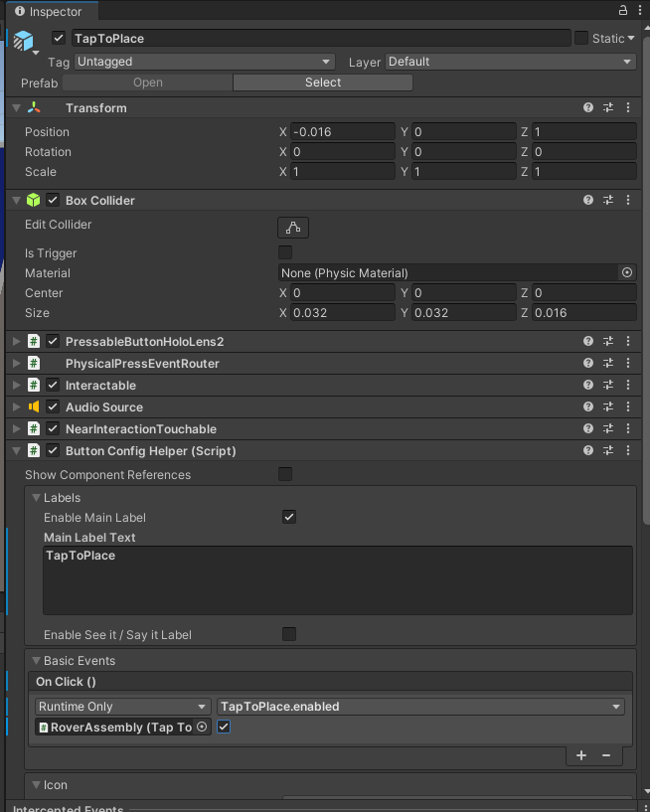Open Box Collider more options menu
Viewport: 650px width, 812px height.
point(628,200)
